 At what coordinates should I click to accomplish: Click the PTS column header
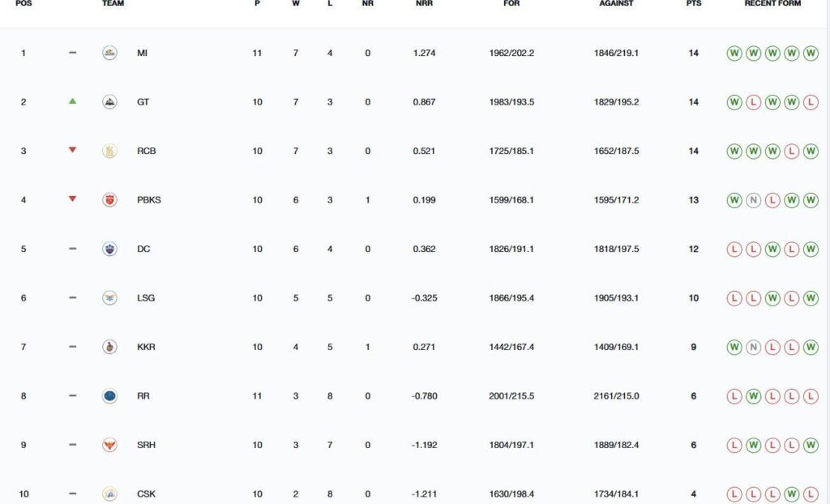click(694, 3)
